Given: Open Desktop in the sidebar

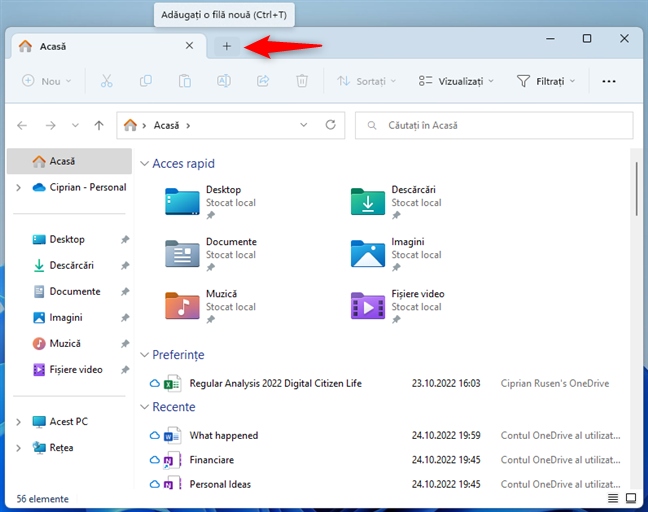Looking at the screenshot, I should [59, 239].
